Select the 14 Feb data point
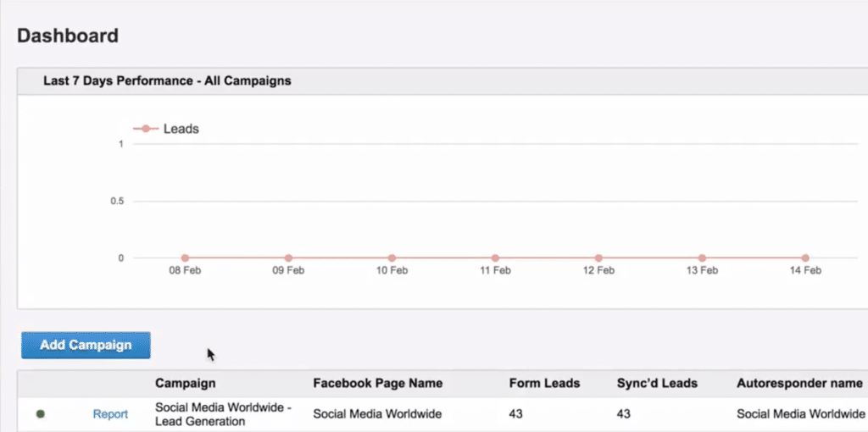This screenshot has width=868, height=432. pos(805,258)
